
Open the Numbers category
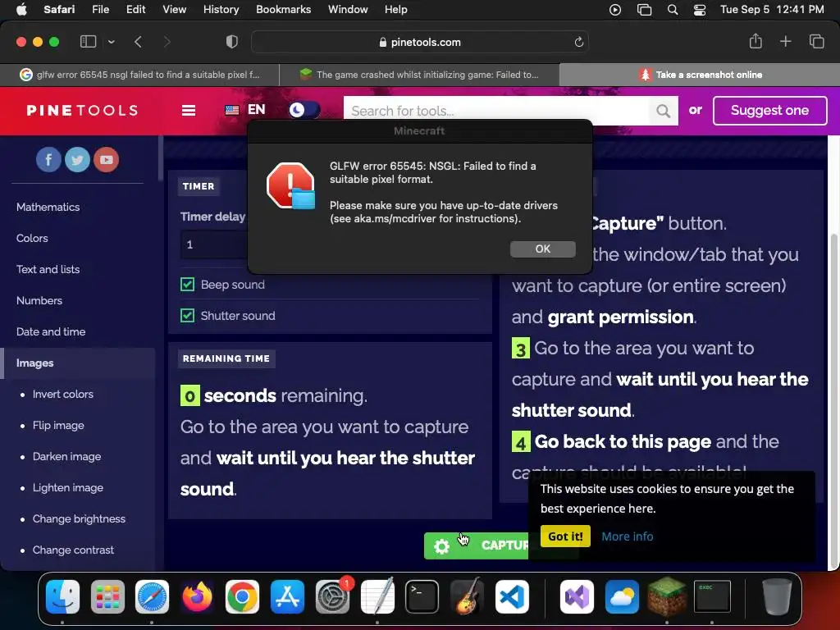pyautogui.click(x=39, y=300)
